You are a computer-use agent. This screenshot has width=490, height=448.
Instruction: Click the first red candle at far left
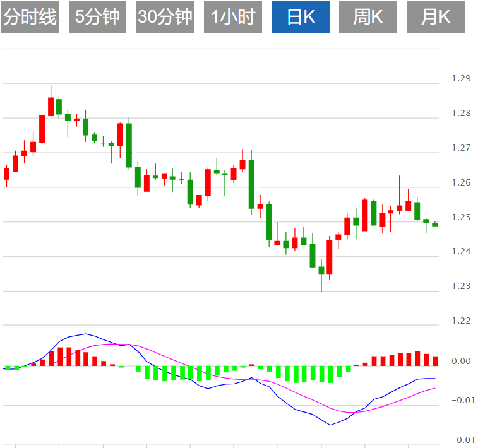(7, 174)
